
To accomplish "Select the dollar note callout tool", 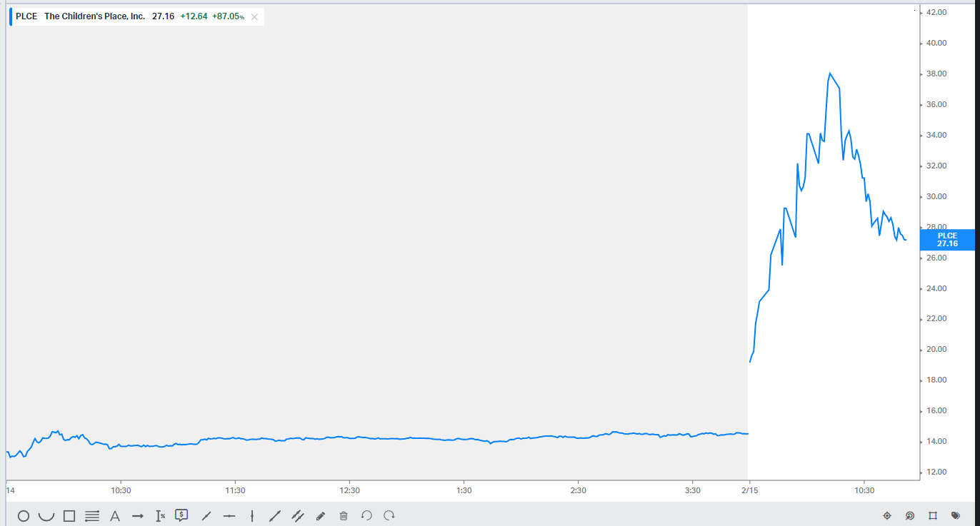I will [181, 515].
